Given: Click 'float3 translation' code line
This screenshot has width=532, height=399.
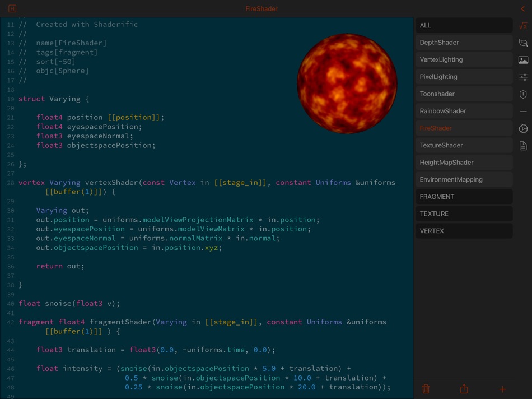Looking at the screenshot, I should (156, 350).
